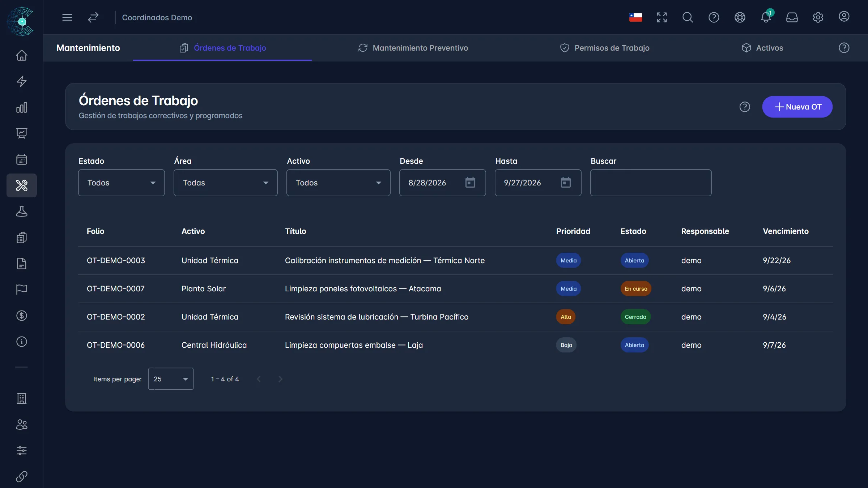
Task: Click the Buscar search input field
Action: [651, 183]
